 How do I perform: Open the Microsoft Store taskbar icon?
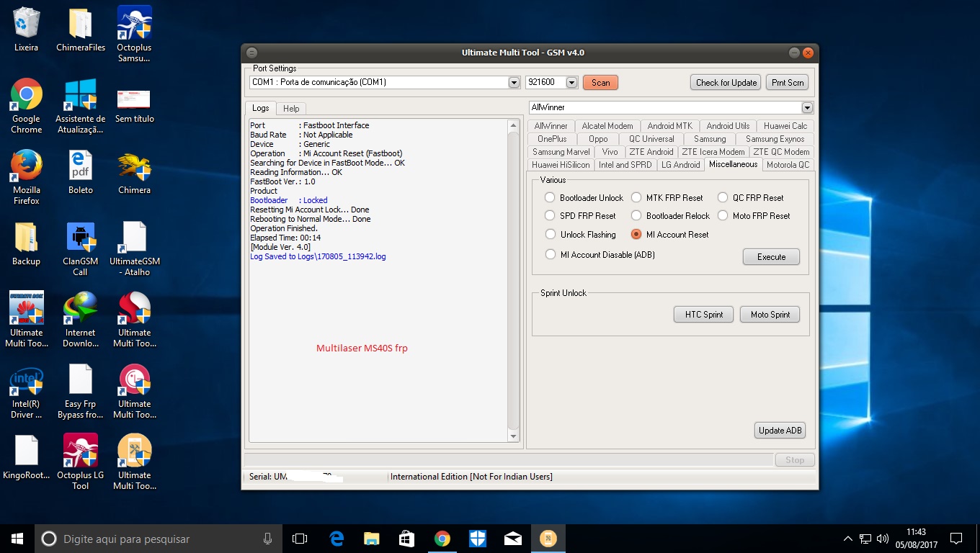407,539
